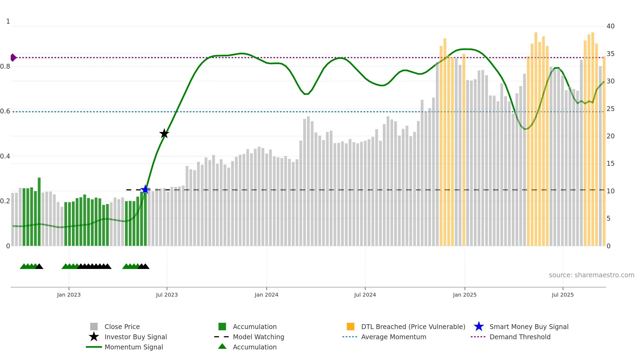Click orange DTL Breached legend square
Screen dimensions: 644x362
click(x=350, y=327)
